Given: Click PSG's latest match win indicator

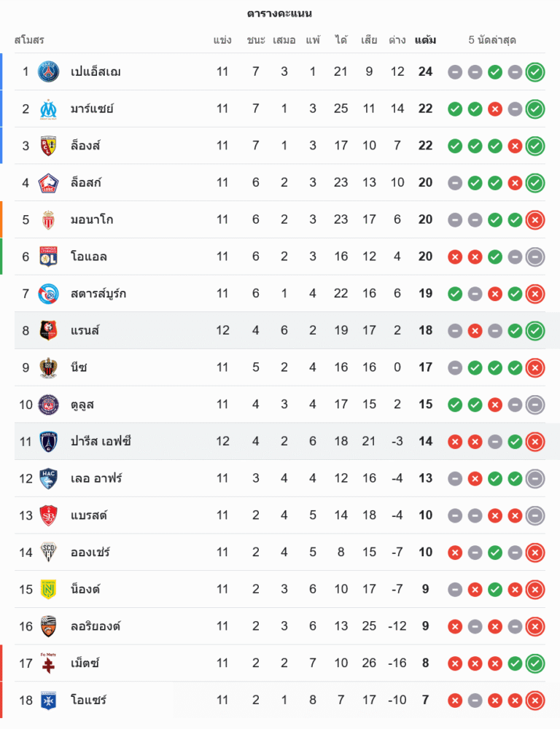Looking at the screenshot, I should coord(535,71).
